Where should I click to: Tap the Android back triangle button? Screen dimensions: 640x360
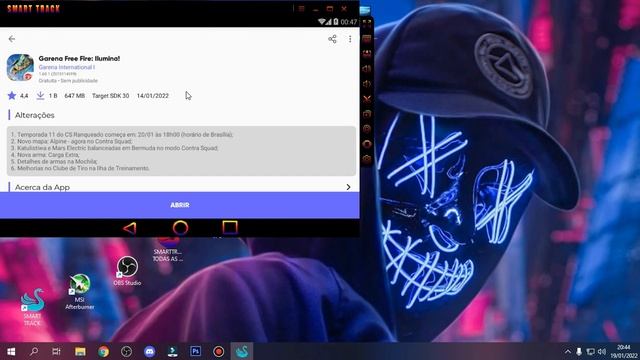coord(129,228)
